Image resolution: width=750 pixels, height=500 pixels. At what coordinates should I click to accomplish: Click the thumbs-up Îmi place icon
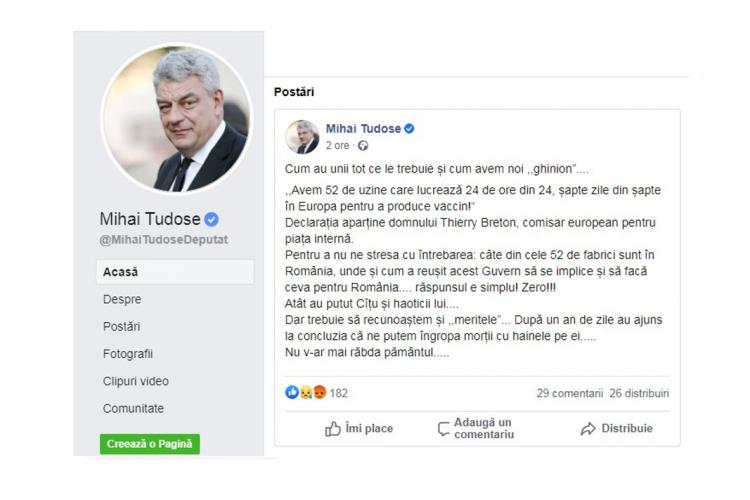(332, 429)
